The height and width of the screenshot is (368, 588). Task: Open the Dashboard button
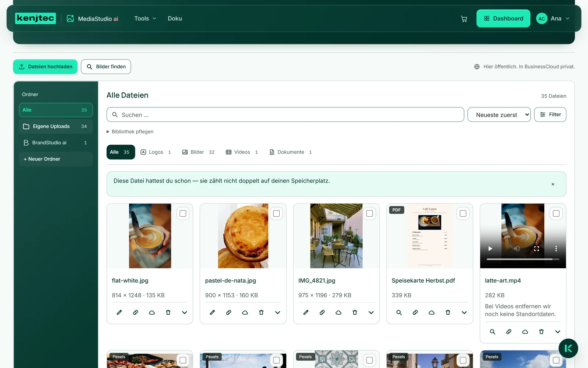(503, 18)
